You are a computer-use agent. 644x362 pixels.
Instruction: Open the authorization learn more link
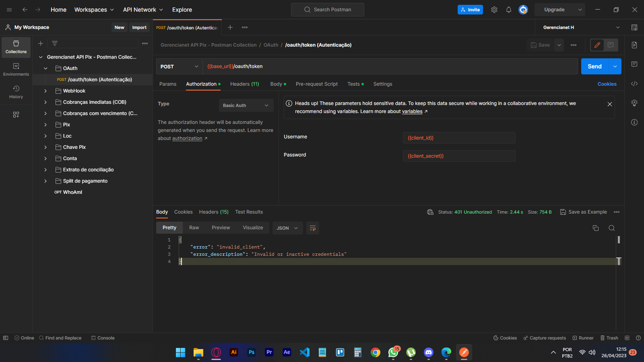(187, 138)
